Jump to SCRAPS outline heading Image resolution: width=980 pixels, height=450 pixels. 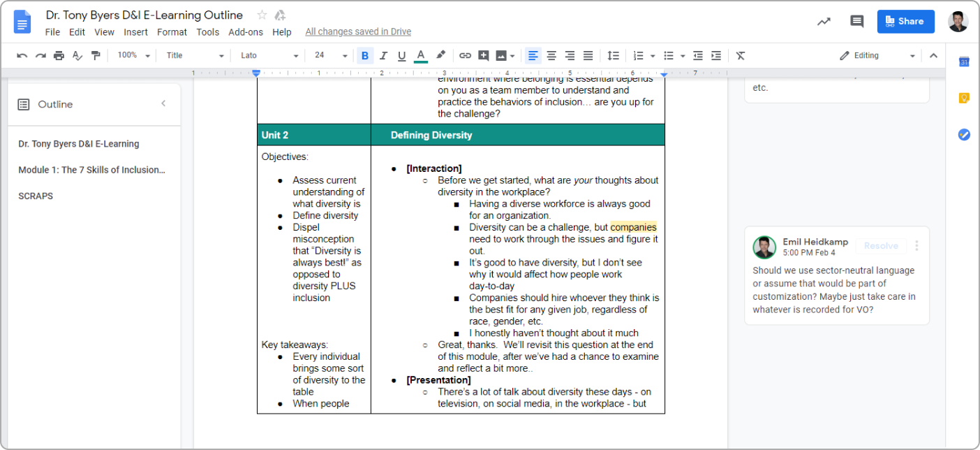tap(36, 196)
